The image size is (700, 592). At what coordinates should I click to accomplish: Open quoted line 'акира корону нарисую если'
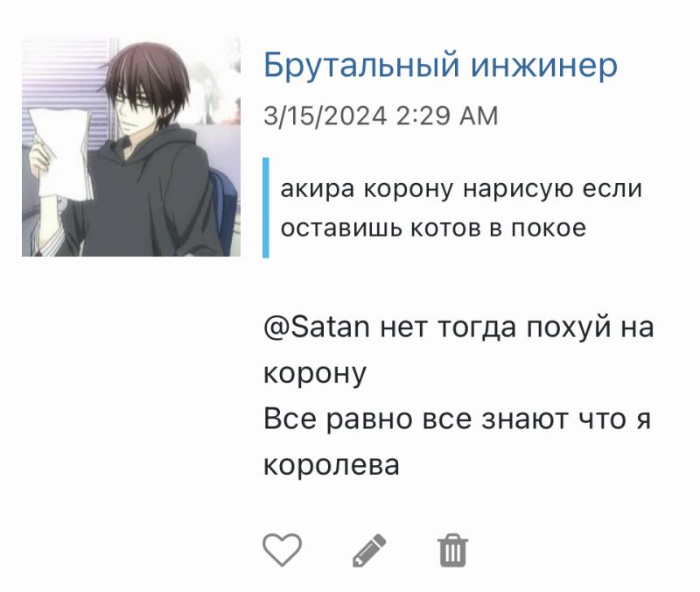pos(461,189)
